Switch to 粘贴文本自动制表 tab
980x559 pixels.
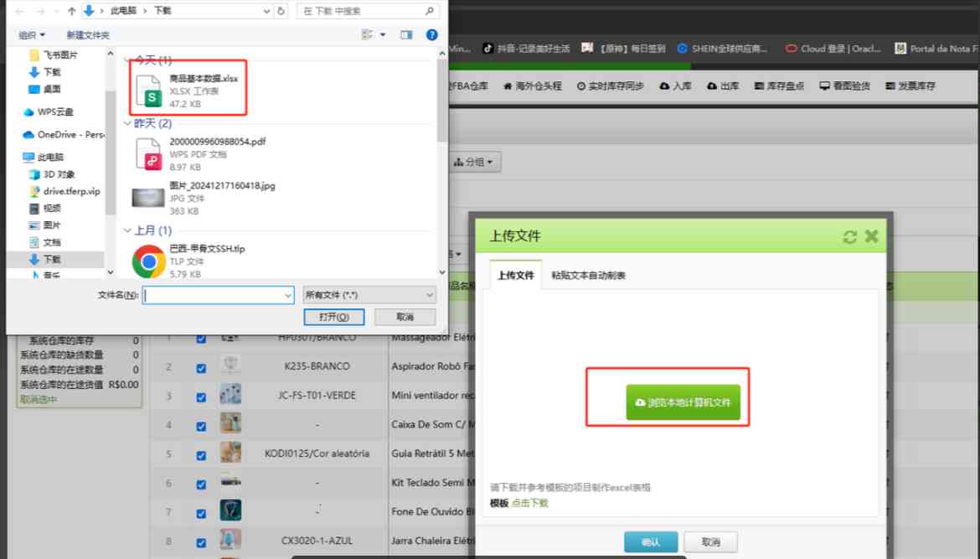click(x=588, y=276)
